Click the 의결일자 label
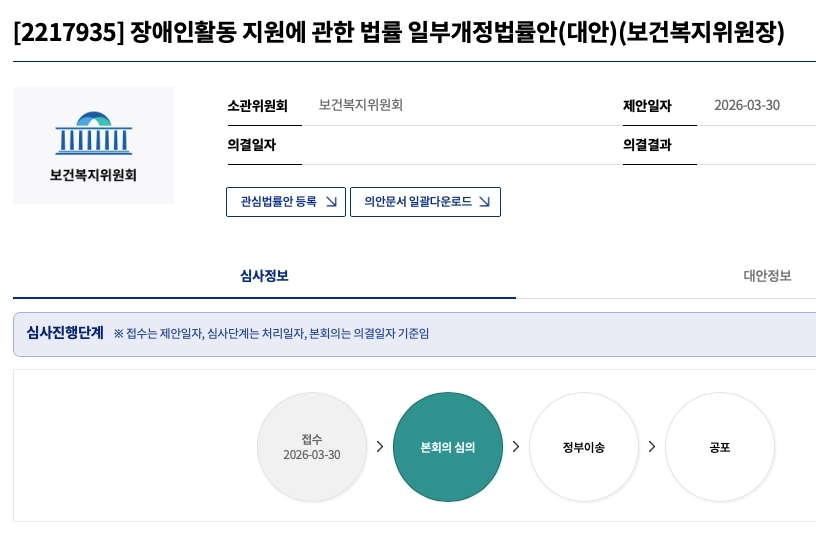Image resolution: width=816 pixels, height=536 pixels. [x=251, y=145]
